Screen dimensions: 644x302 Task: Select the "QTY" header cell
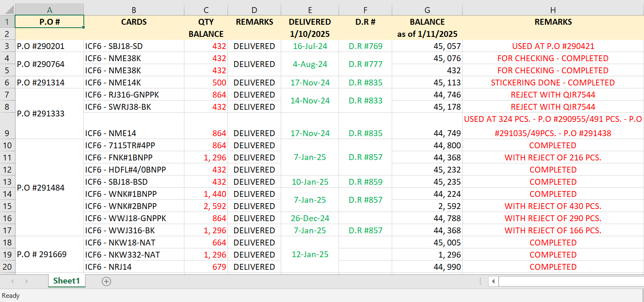[206, 22]
